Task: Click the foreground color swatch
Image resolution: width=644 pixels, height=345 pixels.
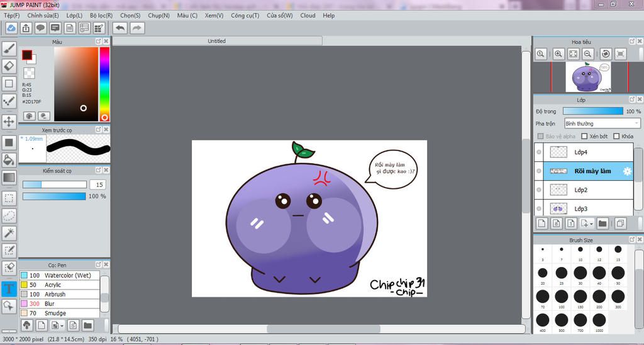Action: pyautogui.click(x=27, y=55)
